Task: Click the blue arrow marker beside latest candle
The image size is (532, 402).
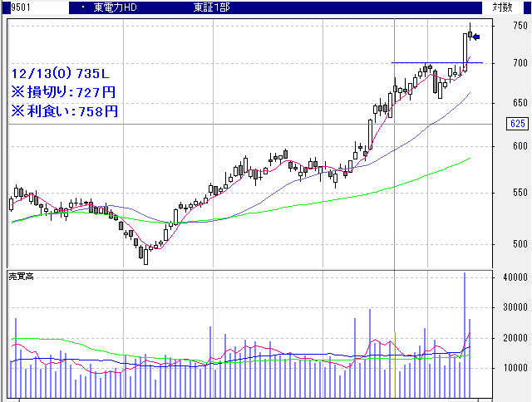Action: pyautogui.click(x=475, y=36)
